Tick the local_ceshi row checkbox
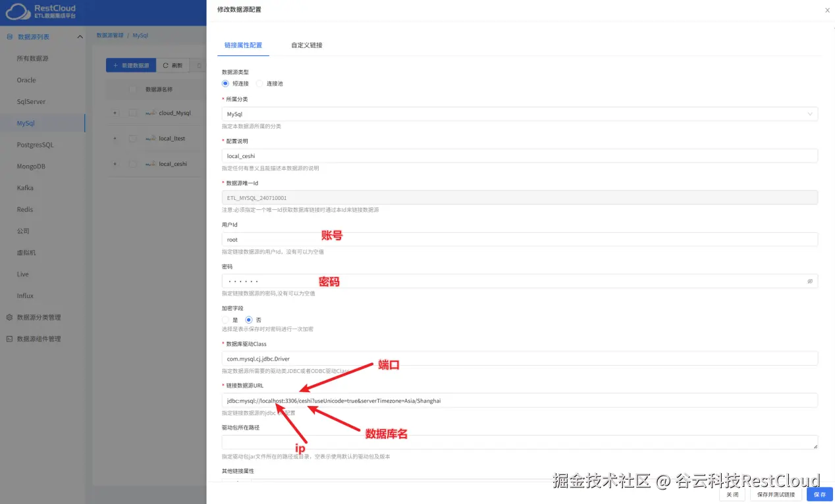Image resolution: width=835 pixels, height=504 pixels. 133,164
